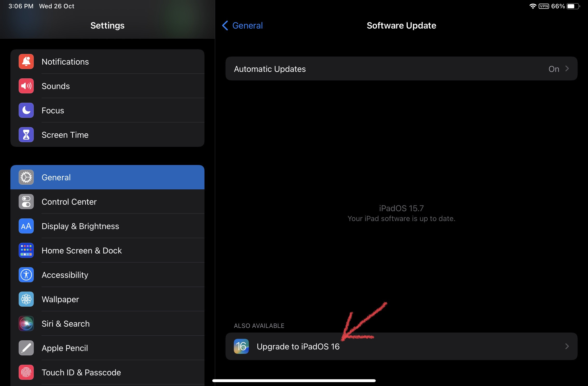Open Apple Pencil settings
This screenshot has height=386, width=588.
point(107,348)
